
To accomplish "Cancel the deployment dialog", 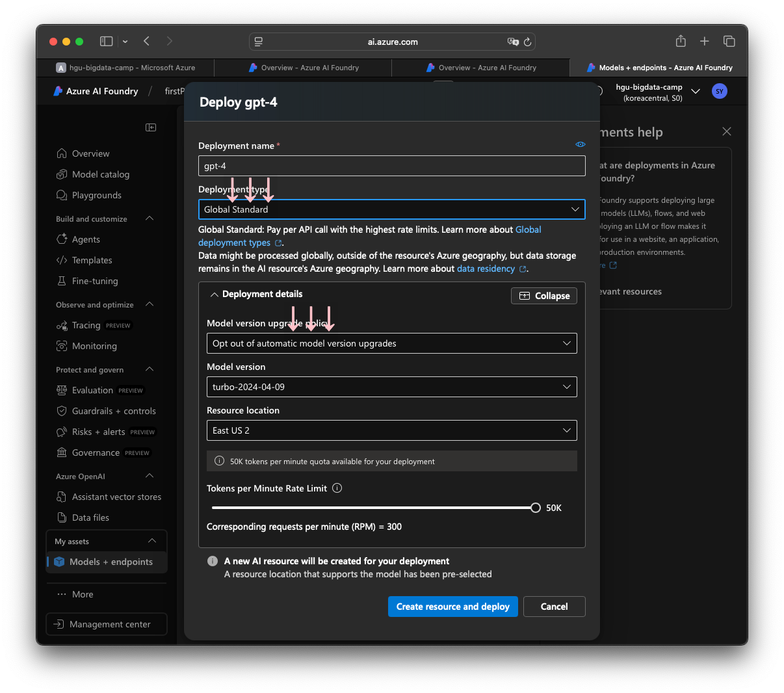I will point(555,607).
